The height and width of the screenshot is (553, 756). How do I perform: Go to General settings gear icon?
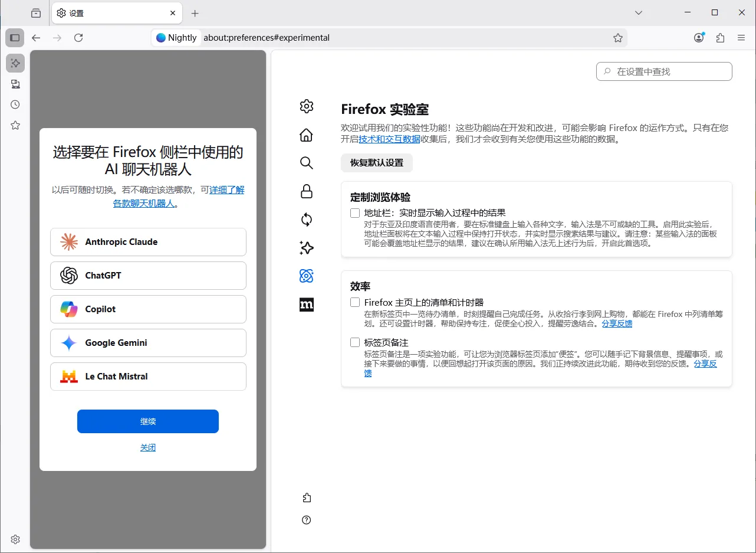pyautogui.click(x=306, y=106)
